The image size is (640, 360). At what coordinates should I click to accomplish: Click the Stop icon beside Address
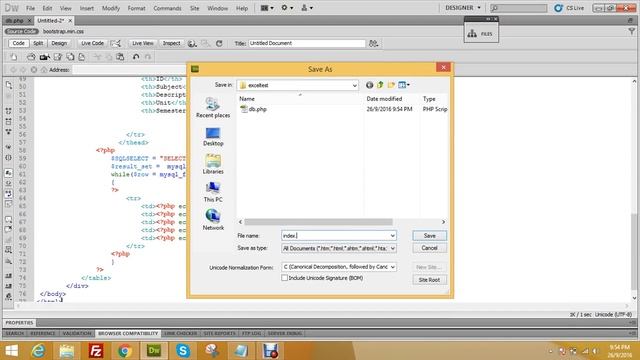pos(34,70)
